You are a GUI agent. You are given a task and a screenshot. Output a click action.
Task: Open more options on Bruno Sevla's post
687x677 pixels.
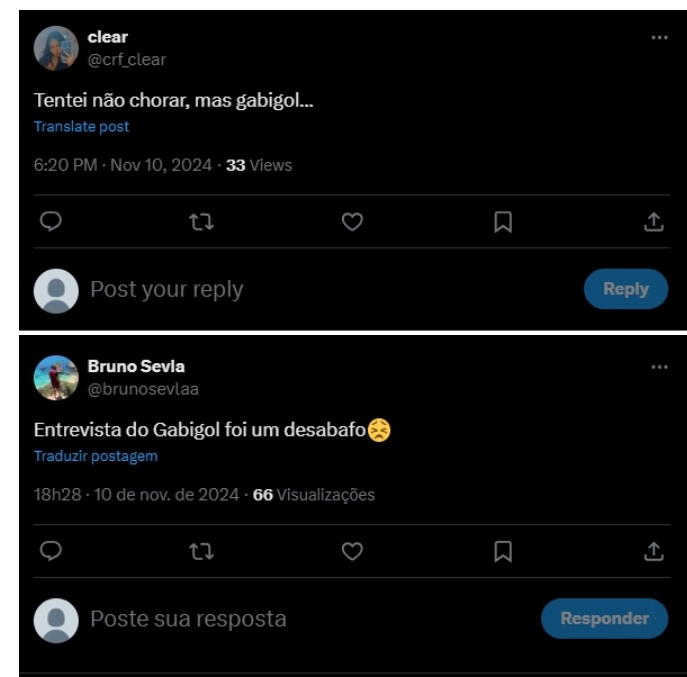point(659,367)
